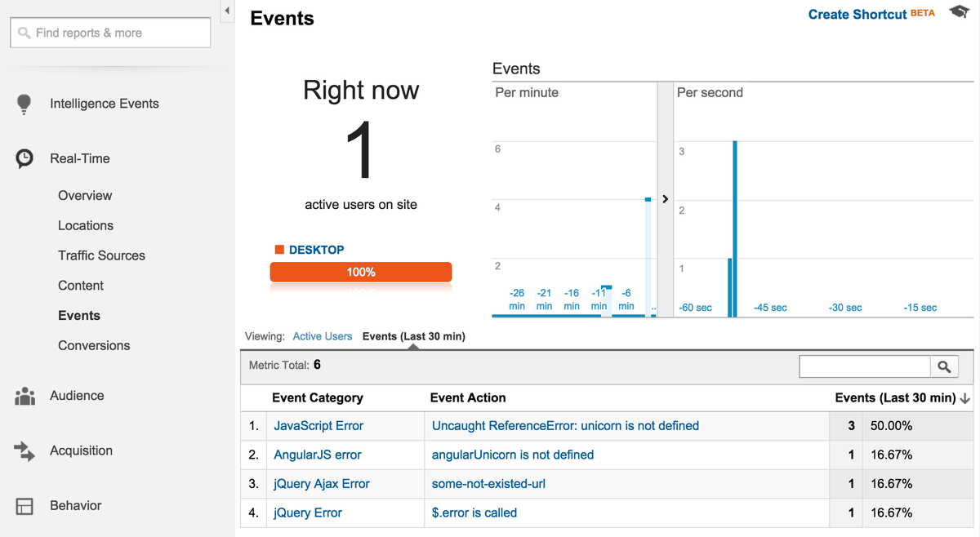The width and height of the screenshot is (980, 537).
Task: Open the Traffic Sources report
Action: click(101, 255)
